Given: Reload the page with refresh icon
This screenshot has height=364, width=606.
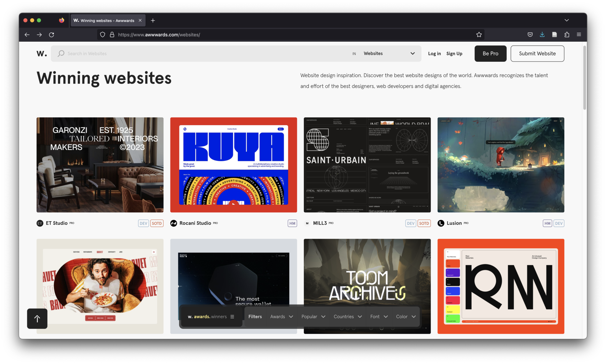Looking at the screenshot, I should 51,35.
